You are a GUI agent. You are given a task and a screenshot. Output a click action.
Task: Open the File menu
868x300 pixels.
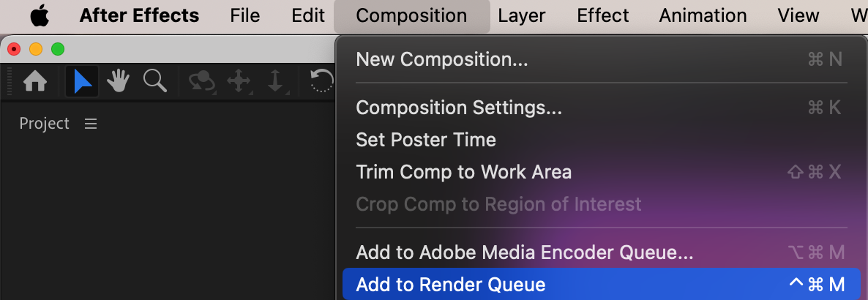(244, 15)
